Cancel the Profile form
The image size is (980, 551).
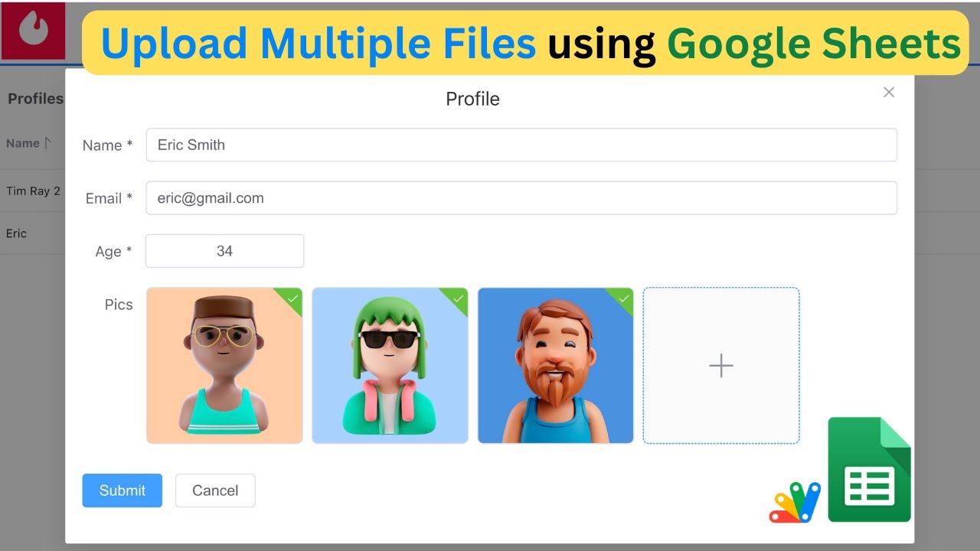tap(215, 491)
